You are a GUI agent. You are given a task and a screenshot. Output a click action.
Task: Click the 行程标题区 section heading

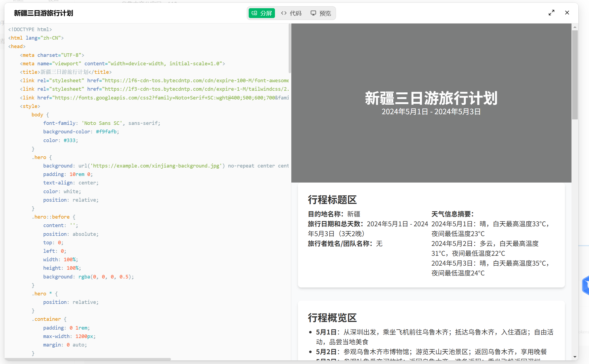click(x=332, y=200)
